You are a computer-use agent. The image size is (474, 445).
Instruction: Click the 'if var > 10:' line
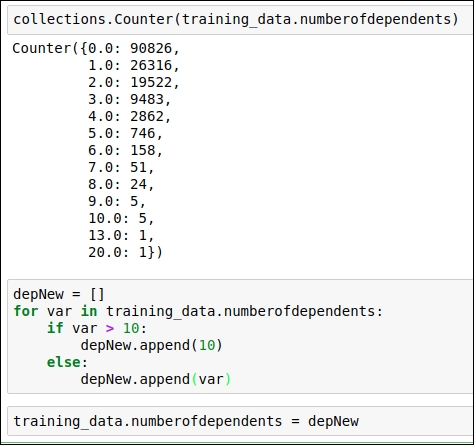pyautogui.click(x=97, y=328)
